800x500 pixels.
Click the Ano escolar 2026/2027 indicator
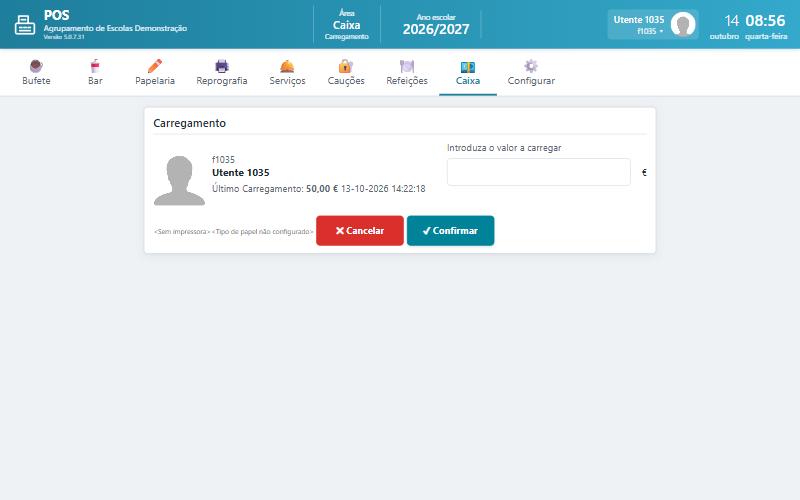click(436, 24)
